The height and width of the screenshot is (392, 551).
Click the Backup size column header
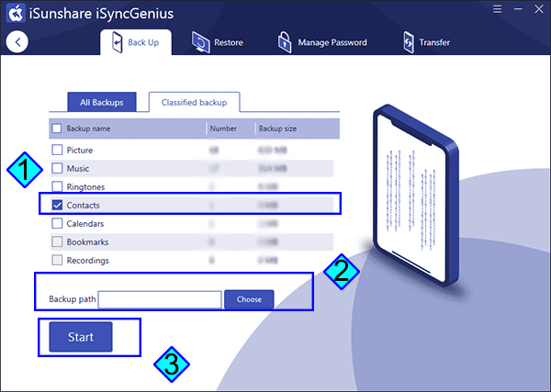[x=277, y=129]
